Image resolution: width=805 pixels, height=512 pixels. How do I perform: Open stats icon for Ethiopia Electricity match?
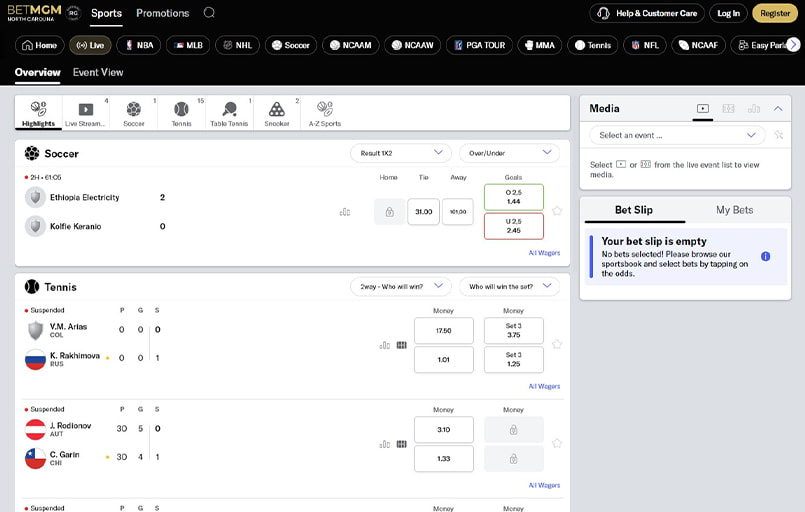point(345,212)
